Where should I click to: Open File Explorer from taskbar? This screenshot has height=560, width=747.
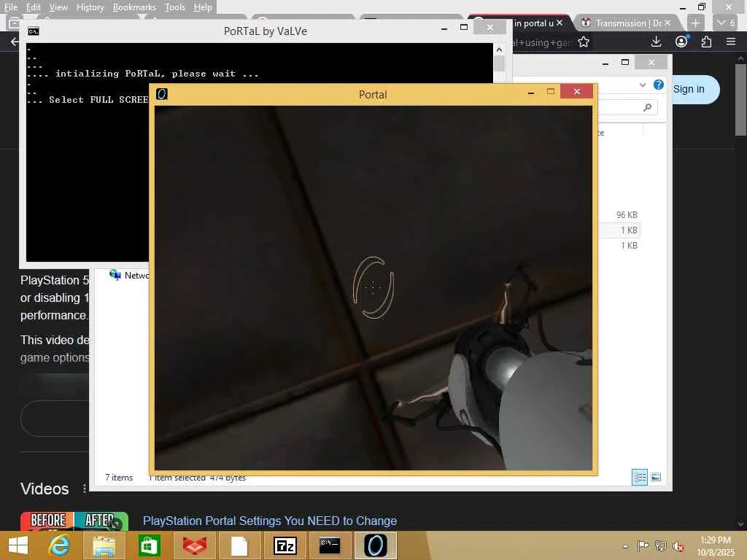point(104,545)
